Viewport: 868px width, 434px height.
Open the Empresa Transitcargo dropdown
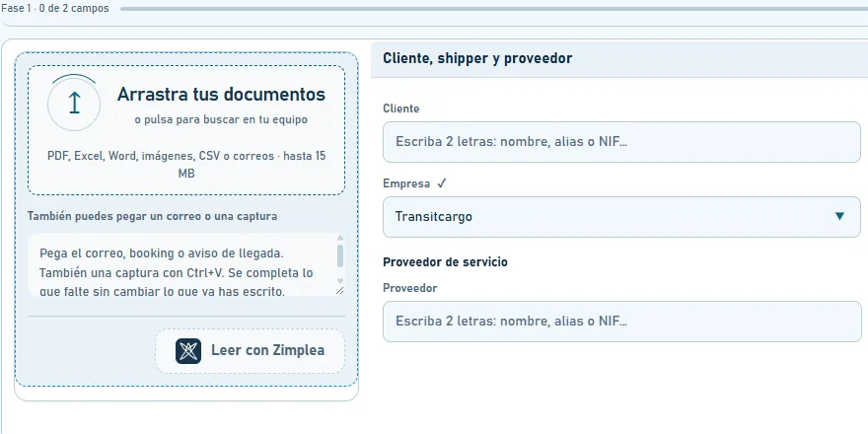(x=621, y=216)
